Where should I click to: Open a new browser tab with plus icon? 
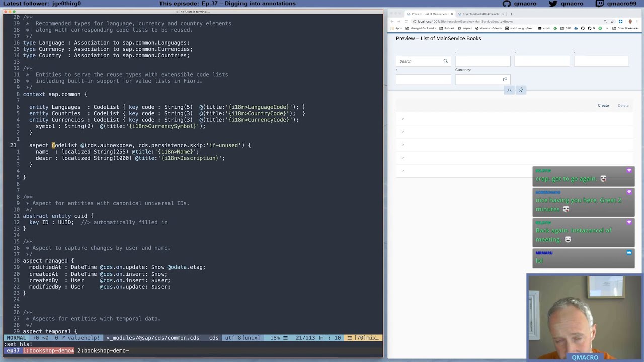tap(511, 14)
